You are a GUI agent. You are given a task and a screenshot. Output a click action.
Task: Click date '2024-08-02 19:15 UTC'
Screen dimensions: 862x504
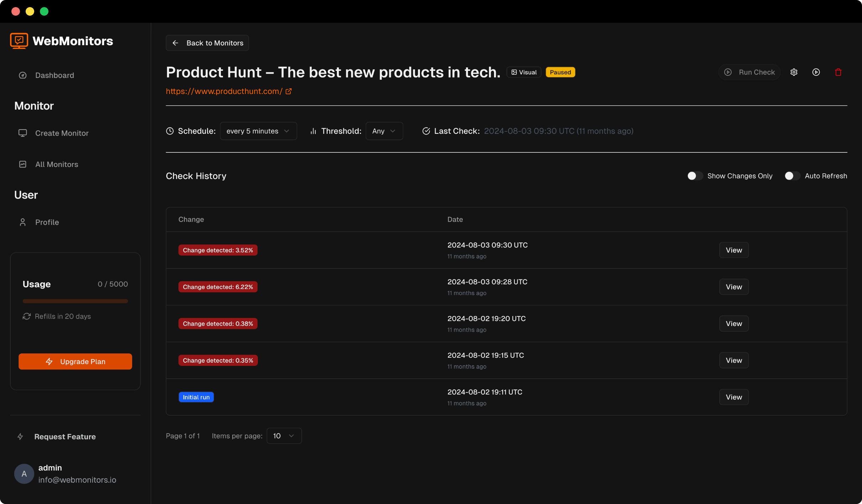coord(486,355)
